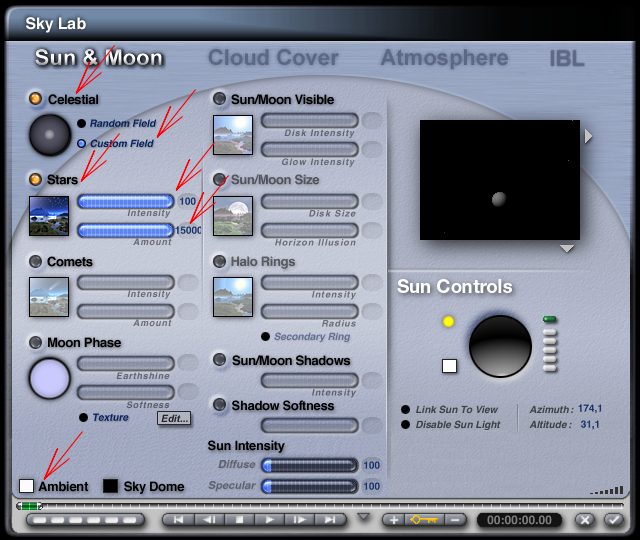Select the Random Field radio button
640x540 pixels.
pos(81,123)
